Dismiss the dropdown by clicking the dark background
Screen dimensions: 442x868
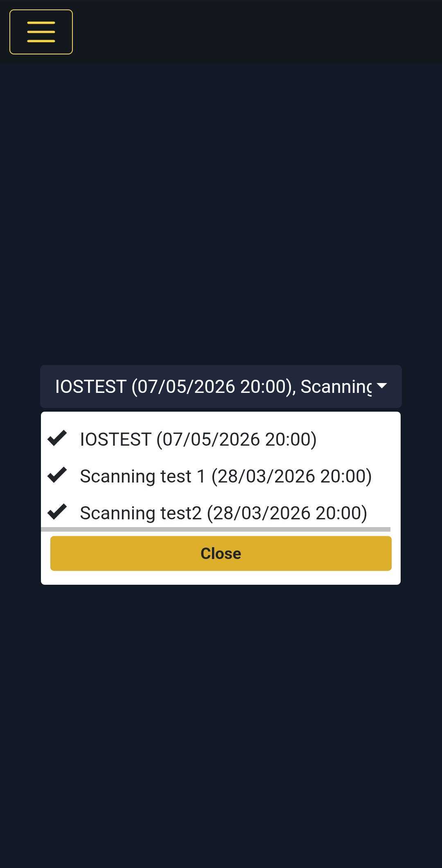click(221, 716)
